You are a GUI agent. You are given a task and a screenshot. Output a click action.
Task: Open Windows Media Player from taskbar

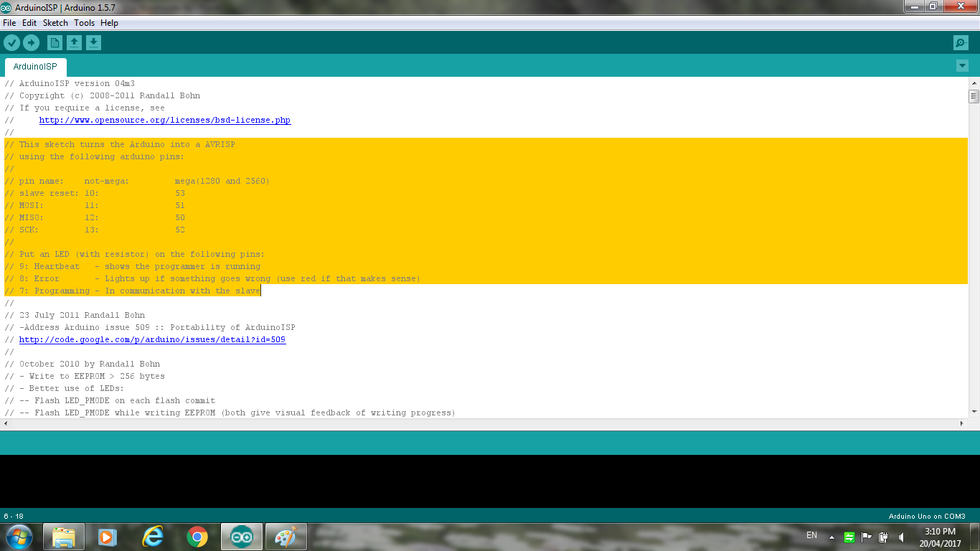(x=108, y=537)
